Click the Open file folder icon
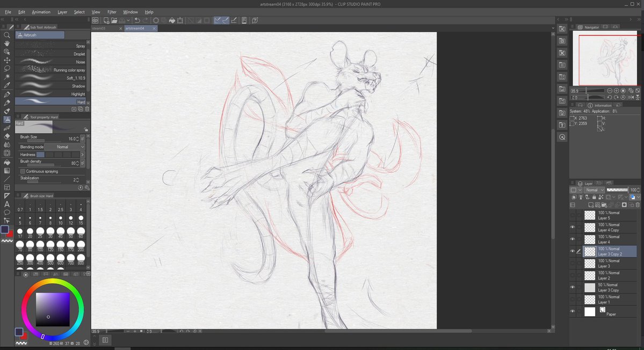The width and height of the screenshot is (644, 350). pyautogui.click(x=114, y=20)
